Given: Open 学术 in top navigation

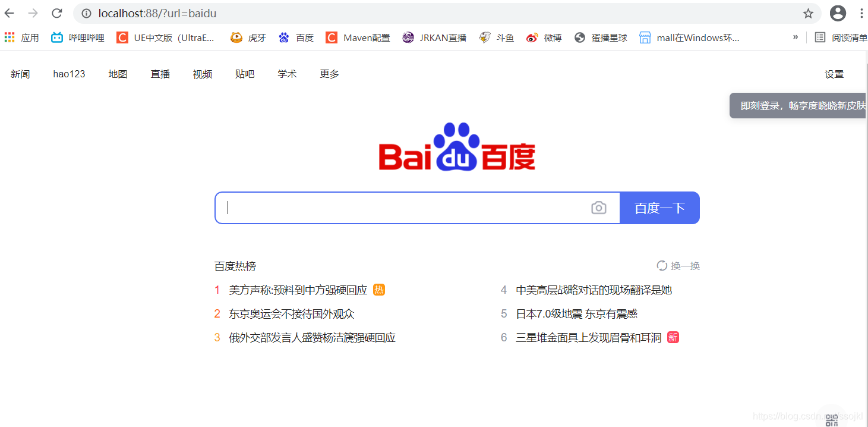Looking at the screenshot, I should pos(287,74).
